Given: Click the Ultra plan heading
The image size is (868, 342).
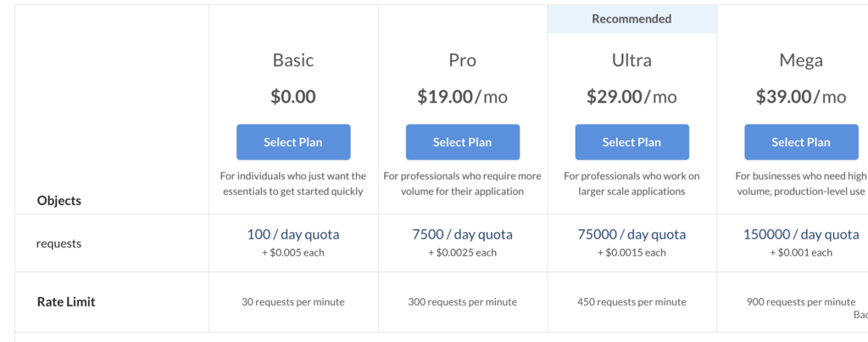Looking at the screenshot, I should (632, 60).
